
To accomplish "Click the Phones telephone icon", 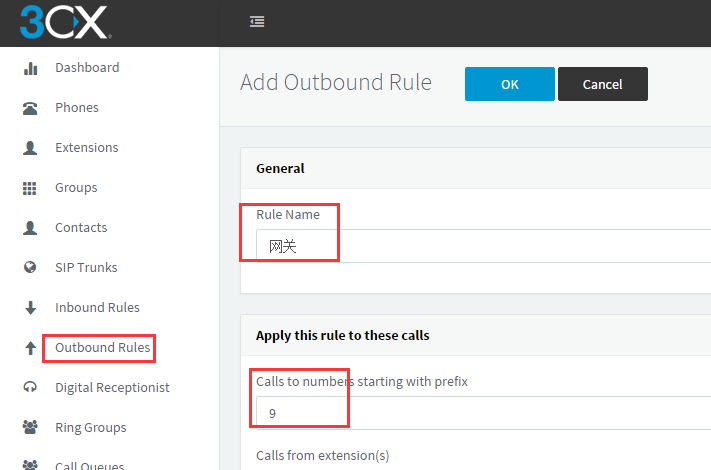I will tap(30, 108).
